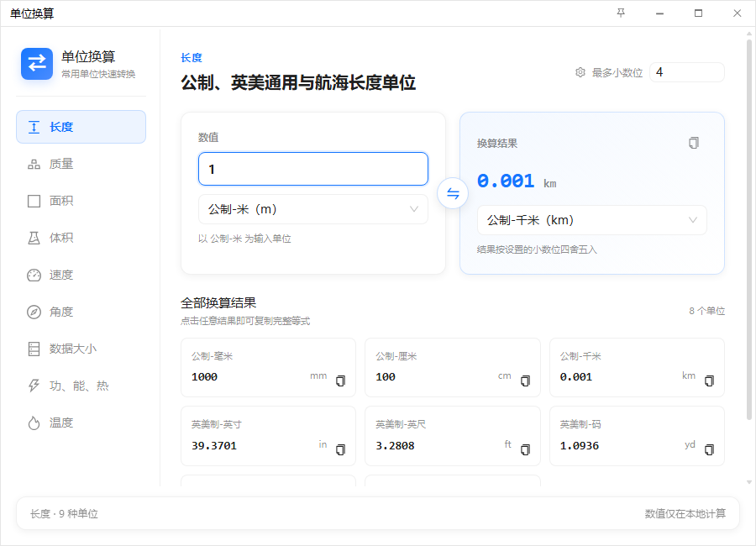
Task: Copy the 公制-千米 card result
Action: point(709,381)
